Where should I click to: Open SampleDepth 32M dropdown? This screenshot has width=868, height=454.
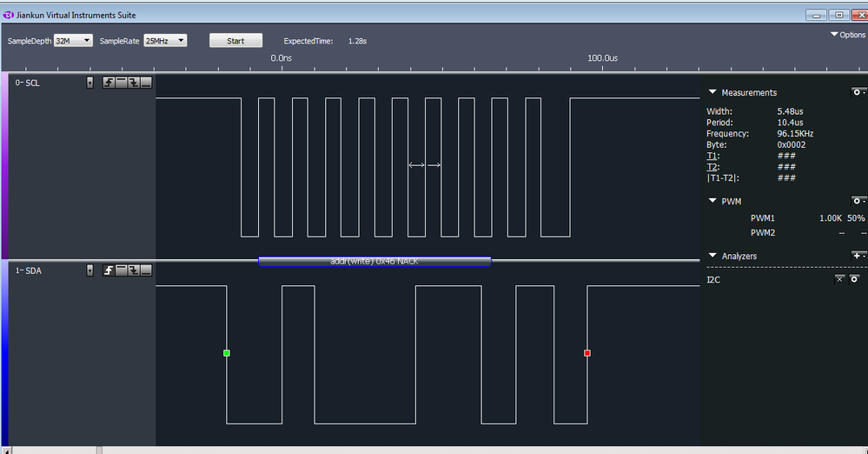tap(73, 41)
